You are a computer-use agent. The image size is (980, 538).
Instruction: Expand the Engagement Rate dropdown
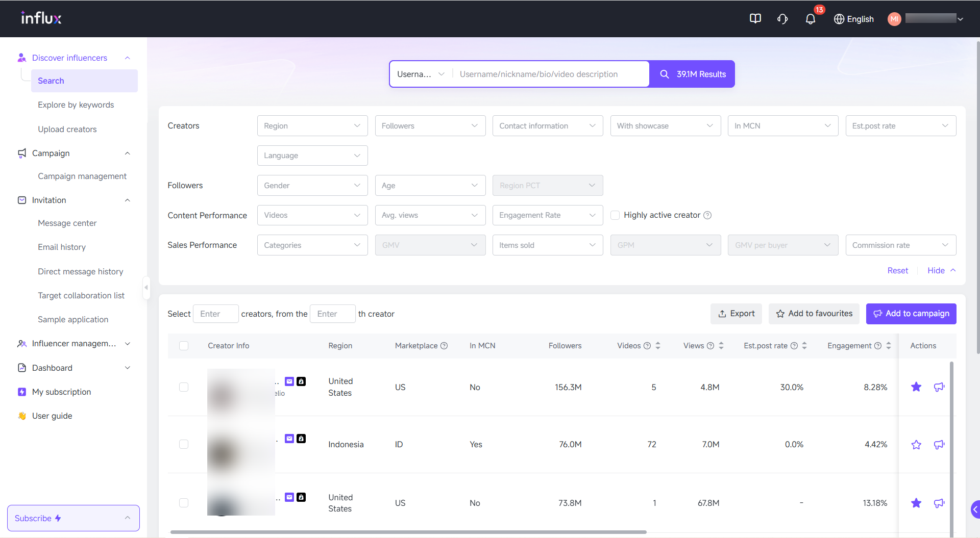[x=547, y=215]
